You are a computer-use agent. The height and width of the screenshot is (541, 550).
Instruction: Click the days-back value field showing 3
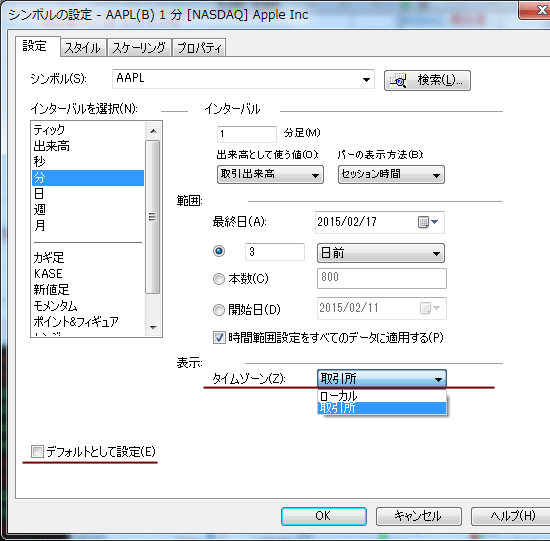click(275, 252)
